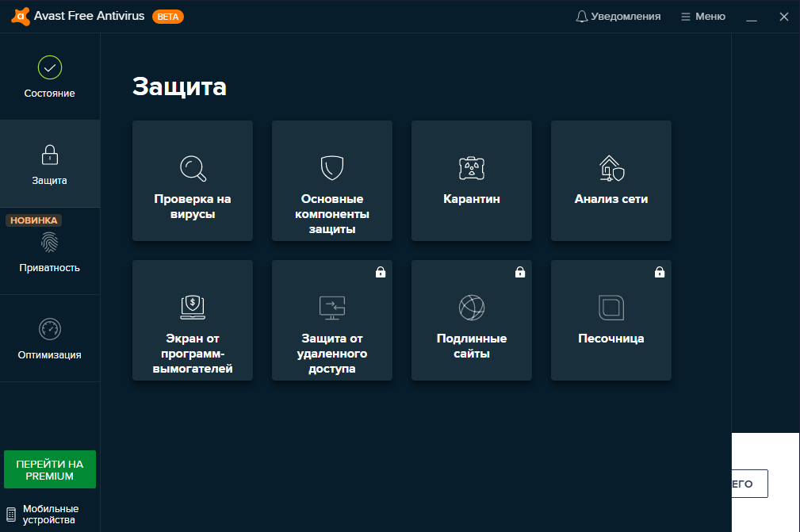Click the shield icon of Основные компоненты защиты

[x=332, y=168]
